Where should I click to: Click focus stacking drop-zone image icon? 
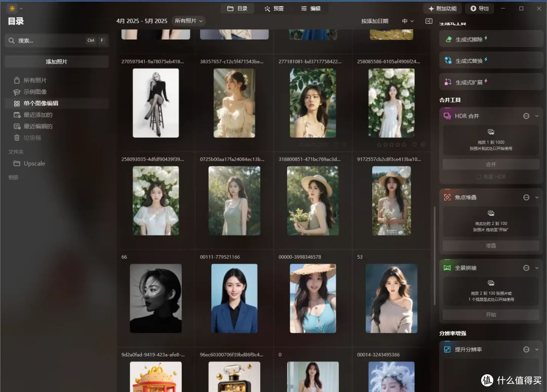point(491,213)
